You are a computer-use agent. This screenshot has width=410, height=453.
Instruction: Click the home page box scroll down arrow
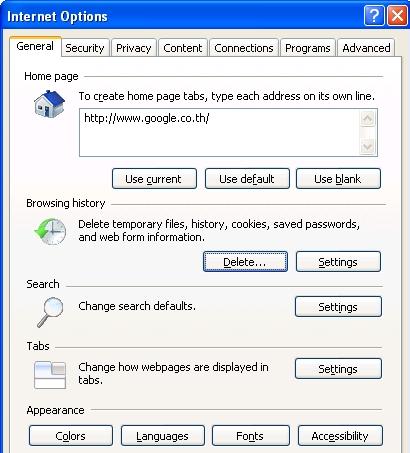tap(367, 146)
